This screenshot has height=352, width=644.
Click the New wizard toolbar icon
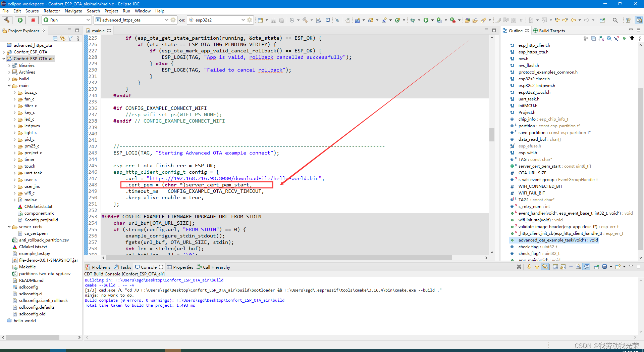pyautogui.click(x=260, y=20)
